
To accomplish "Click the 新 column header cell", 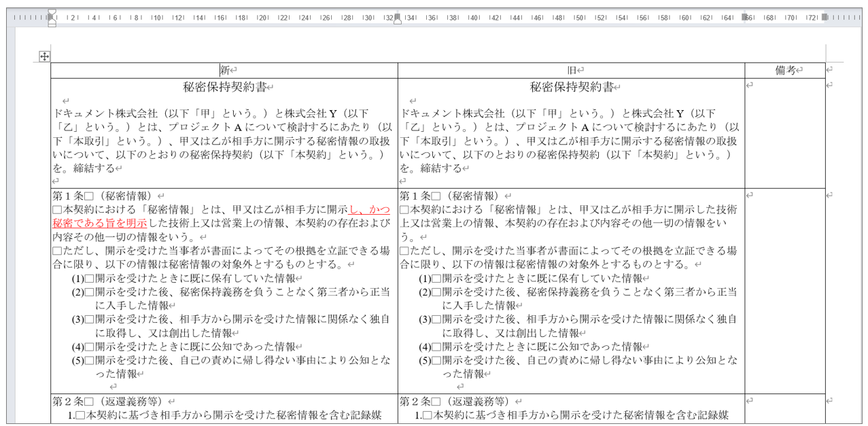I will 224,70.
